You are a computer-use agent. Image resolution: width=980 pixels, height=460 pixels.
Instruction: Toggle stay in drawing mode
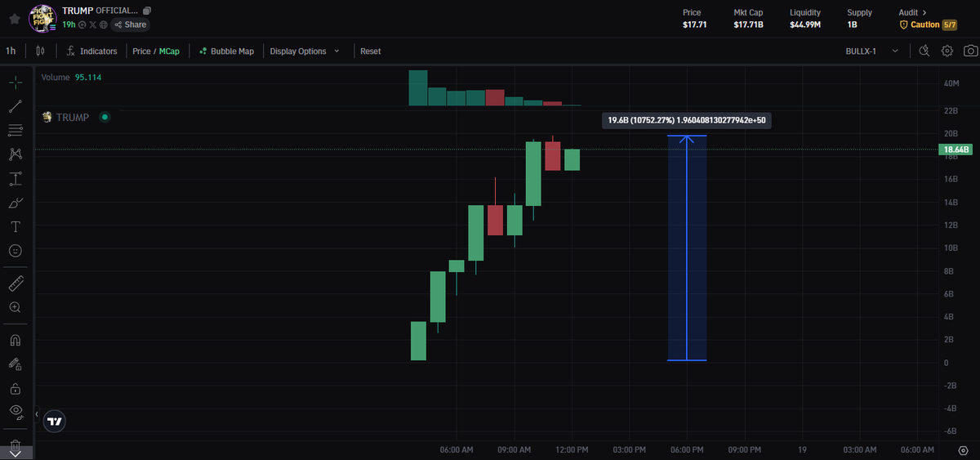point(16,364)
